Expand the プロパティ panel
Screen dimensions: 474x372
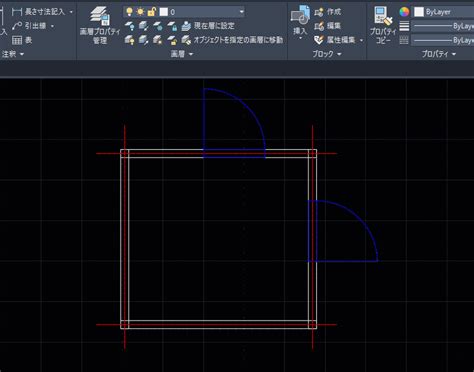click(x=439, y=54)
